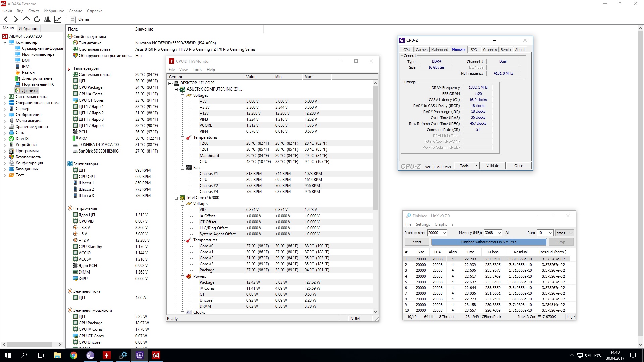This screenshot has width=644, height=362.
Task: Open the users icon in AIDA64 toolbar
Action: click(x=47, y=19)
